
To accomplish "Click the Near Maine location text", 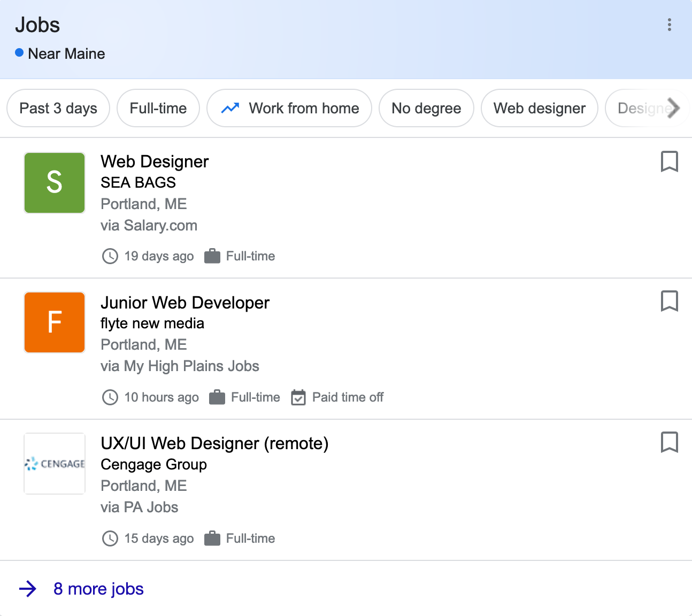I will pyautogui.click(x=66, y=53).
